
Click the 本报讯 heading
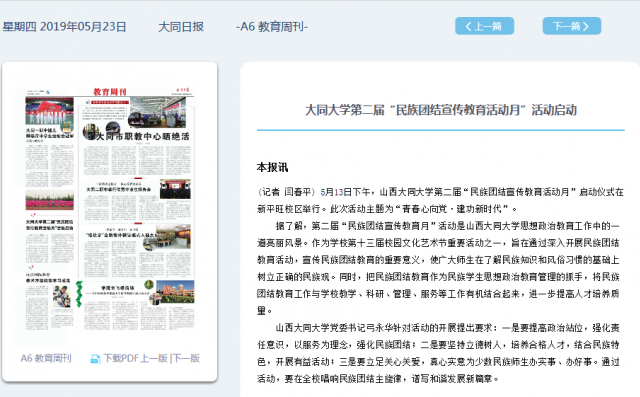pyautogui.click(x=272, y=167)
